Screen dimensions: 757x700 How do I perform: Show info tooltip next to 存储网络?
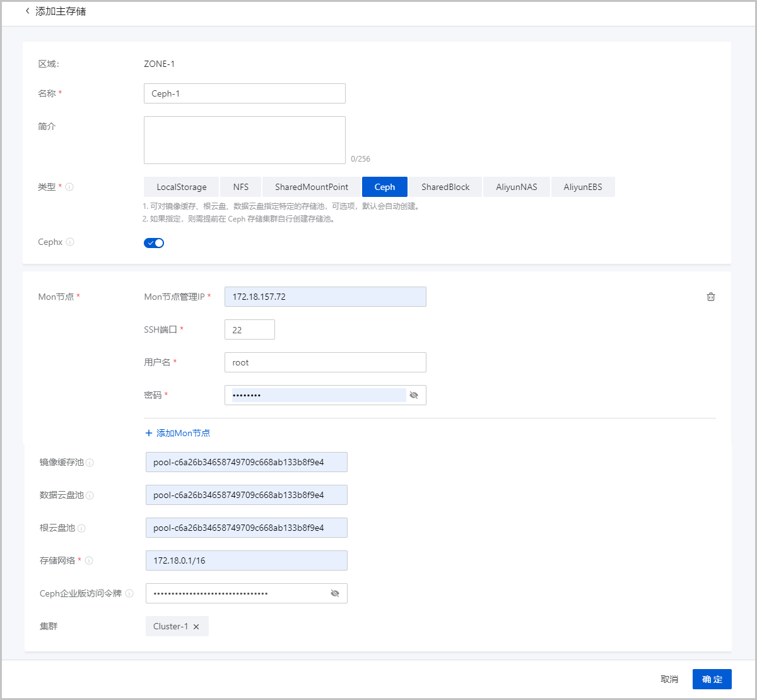89,561
